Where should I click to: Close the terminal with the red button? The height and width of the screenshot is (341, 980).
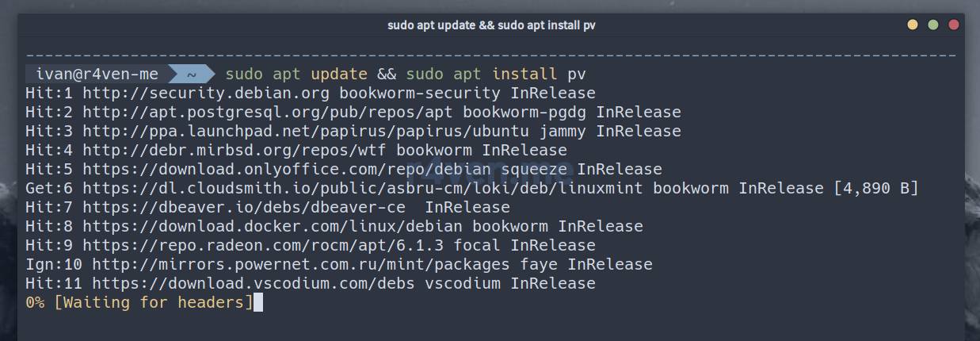tap(954, 25)
